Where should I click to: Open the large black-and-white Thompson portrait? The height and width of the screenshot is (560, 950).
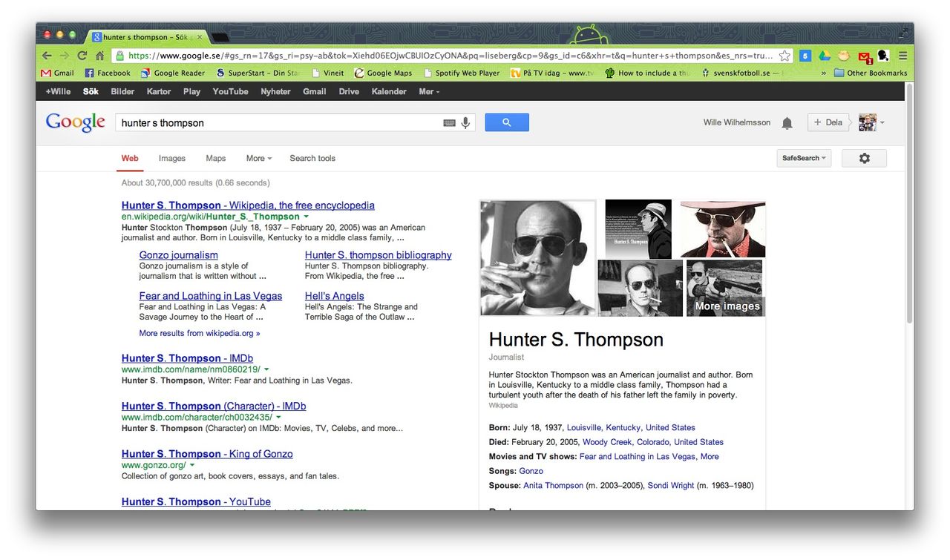538,258
